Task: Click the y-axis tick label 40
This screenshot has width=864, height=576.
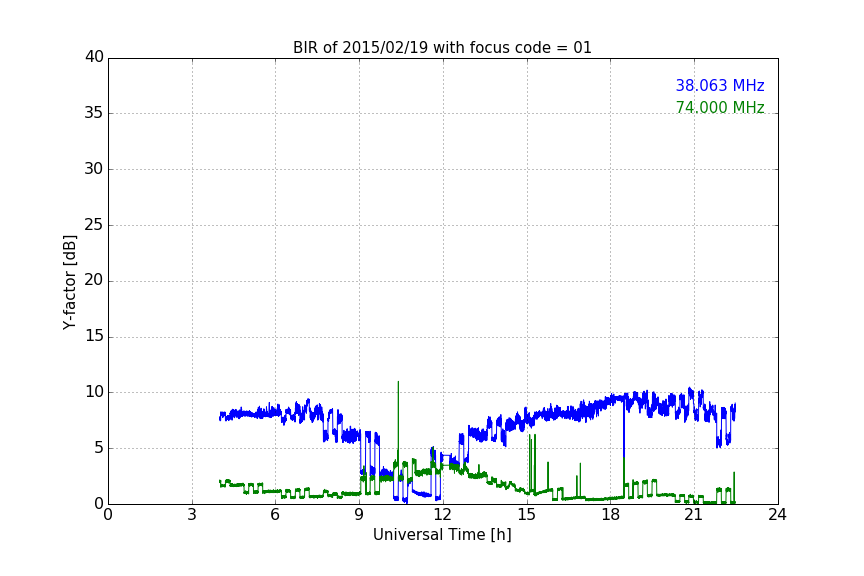Action: (x=94, y=57)
